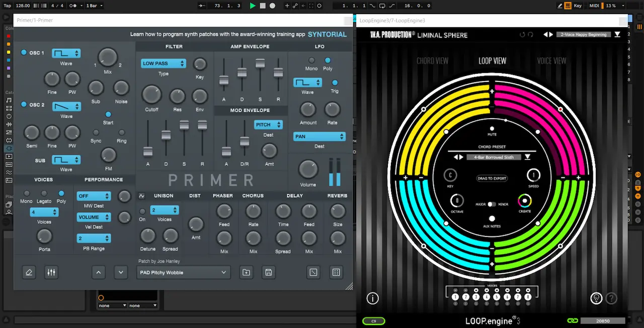
Task: Click the previous preset arrow next to 2-Voice Happy Beginning
Action: [546, 35]
